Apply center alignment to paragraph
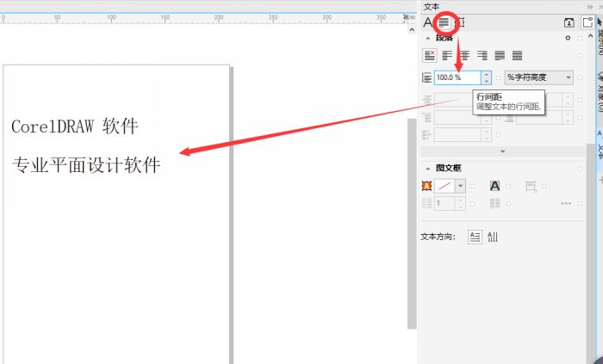Image resolution: width=603 pixels, height=364 pixels. 464,56
